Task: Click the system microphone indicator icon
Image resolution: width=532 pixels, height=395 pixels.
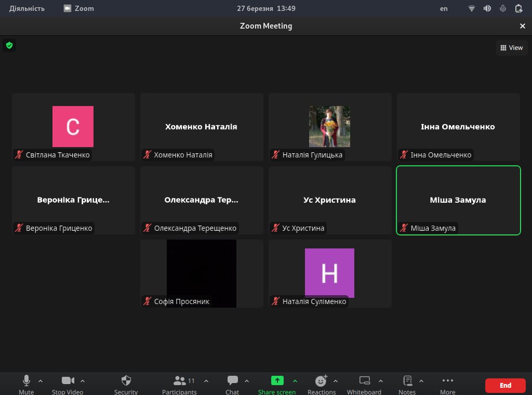Action: click(x=503, y=8)
